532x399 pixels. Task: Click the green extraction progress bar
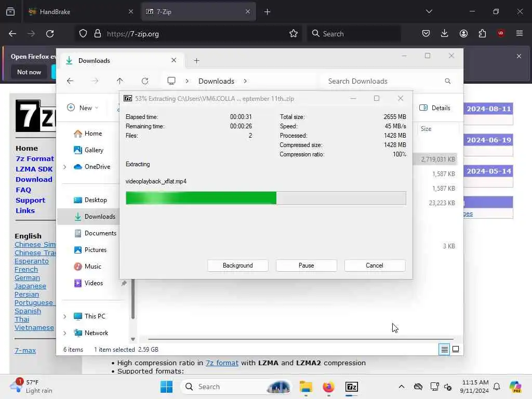pyautogui.click(x=265, y=198)
